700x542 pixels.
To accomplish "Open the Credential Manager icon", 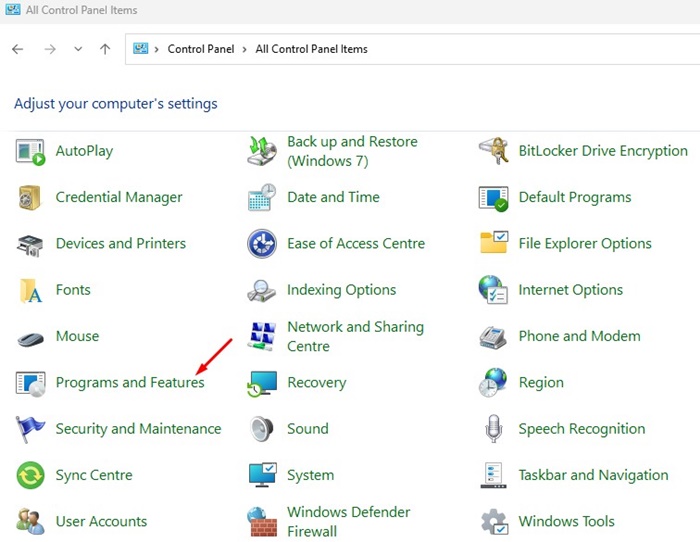I will tap(30, 198).
